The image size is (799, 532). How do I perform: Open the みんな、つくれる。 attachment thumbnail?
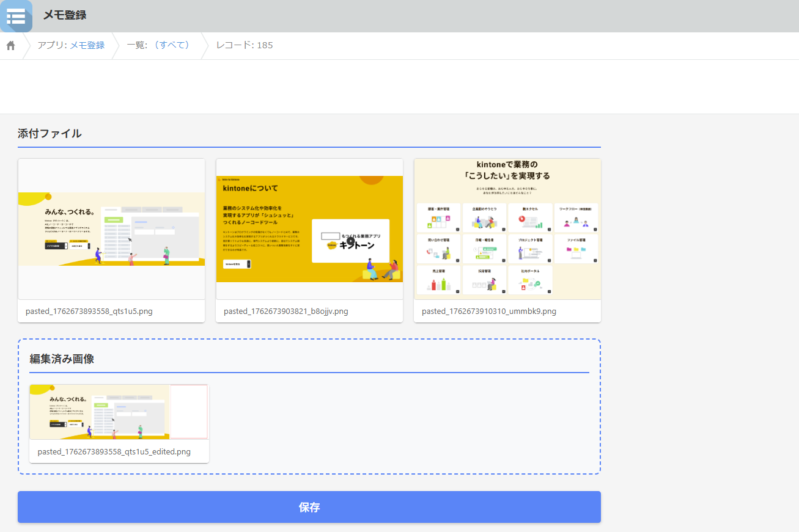111,229
